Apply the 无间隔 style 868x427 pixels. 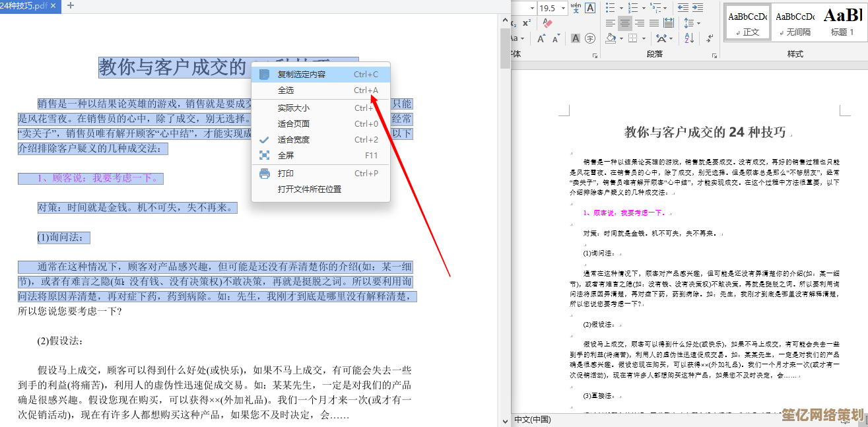coord(795,22)
